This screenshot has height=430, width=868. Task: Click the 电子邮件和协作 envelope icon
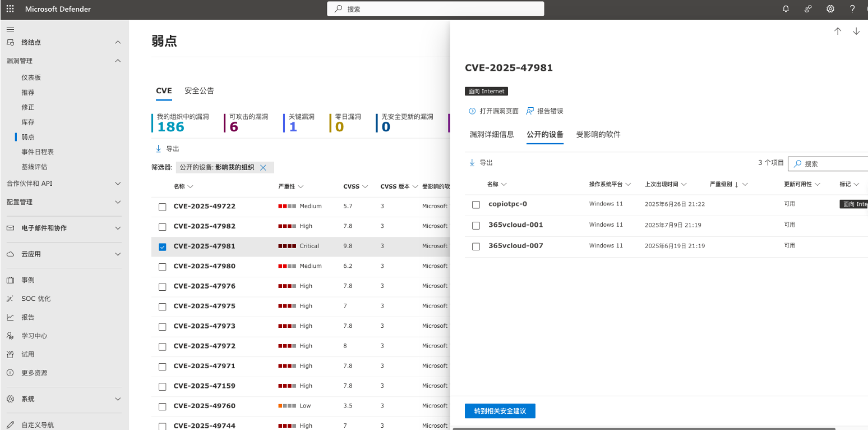[x=10, y=228]
